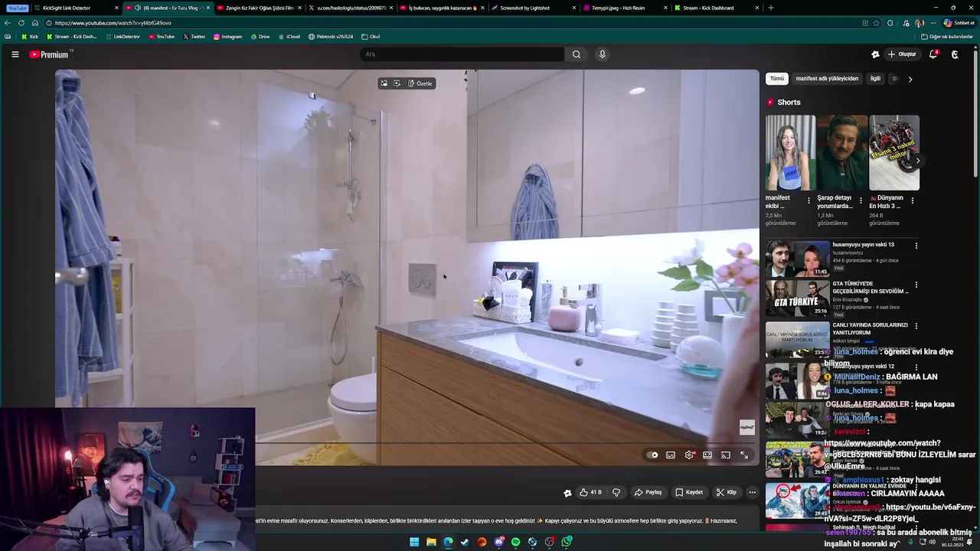Image resolution: width=980 pixels, height=551 pixels.
Task: Open the manifest ekibi Short thumbnail
Action: coord(790,152)
